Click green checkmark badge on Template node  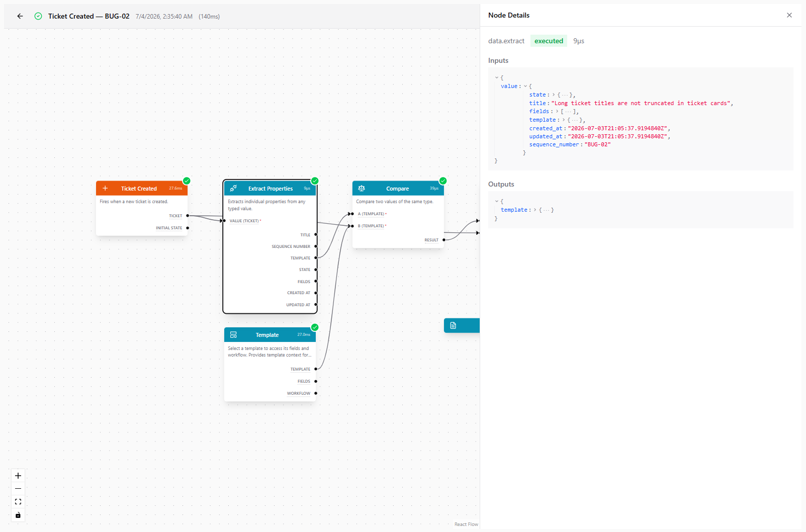(x=315, y=327)
